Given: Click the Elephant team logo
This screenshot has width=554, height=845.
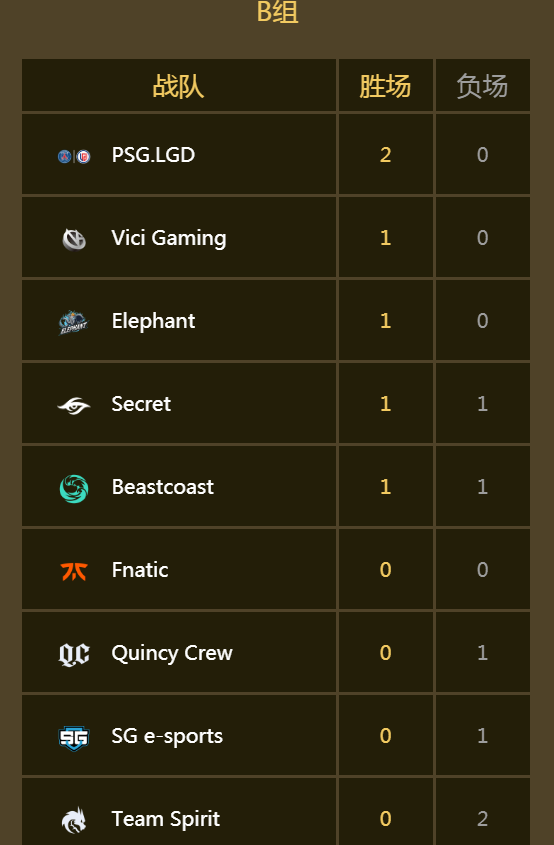Looking at the screenshot, I should pos(73,322).
